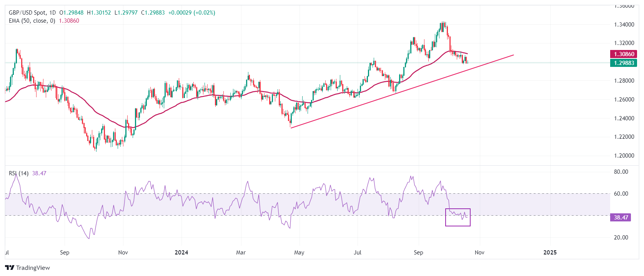The width and height of the screenshot is (644, 276).
Task: Click the RSI value 38.47 in legend
Action: [x=39, y=173]
